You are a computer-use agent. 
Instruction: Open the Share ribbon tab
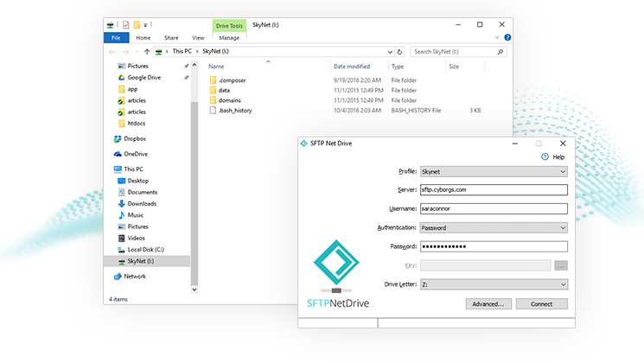pos(171,38)
